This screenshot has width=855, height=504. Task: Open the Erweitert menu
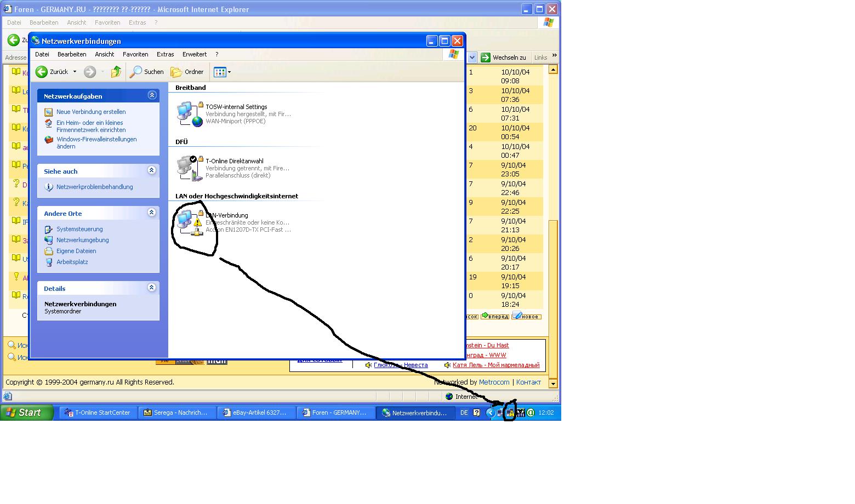[194, 54]
